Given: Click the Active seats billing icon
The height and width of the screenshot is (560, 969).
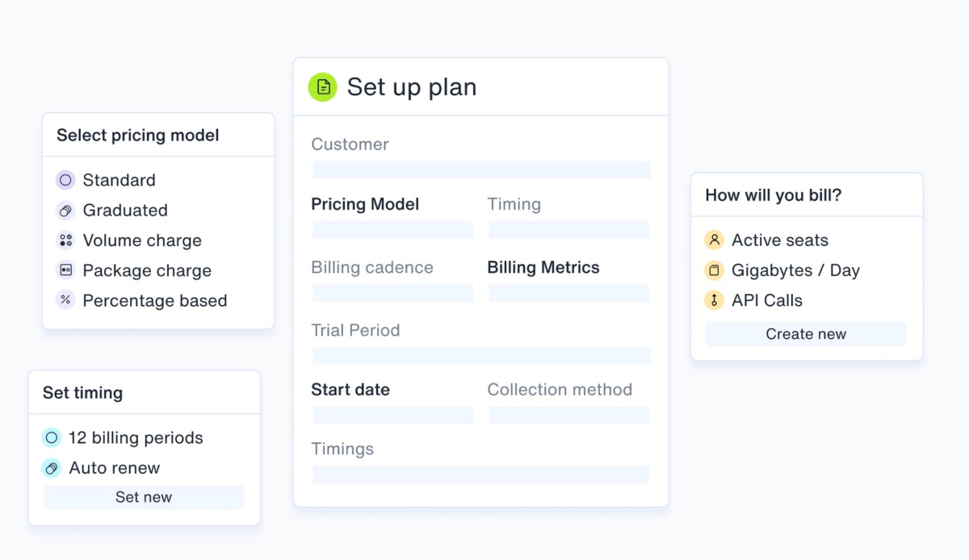Looking at the screenshot, I should coord(714,240).
